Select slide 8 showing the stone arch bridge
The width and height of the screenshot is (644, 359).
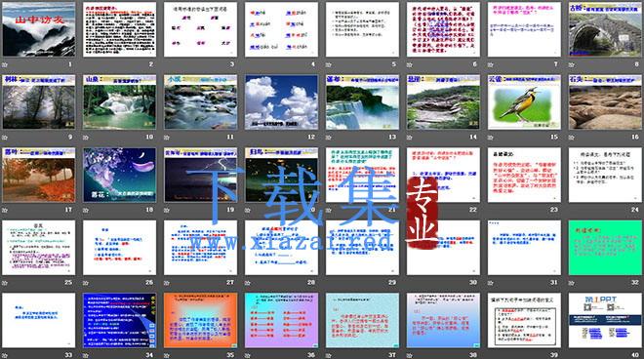(x=605, y=29)
